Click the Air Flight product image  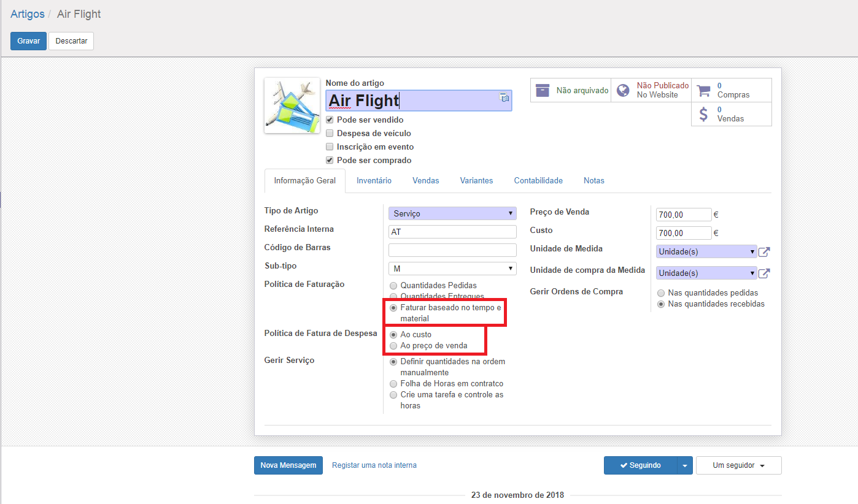coord(292,105)
